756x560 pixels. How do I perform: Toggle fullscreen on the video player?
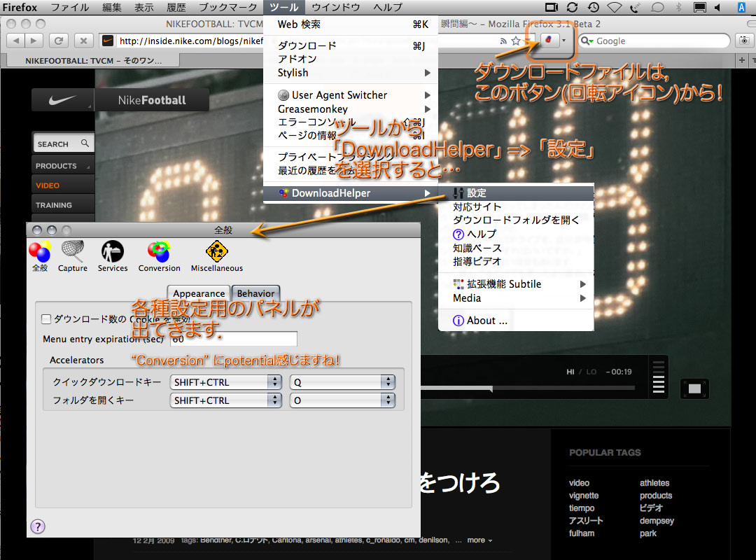click(x=694, y=388)
